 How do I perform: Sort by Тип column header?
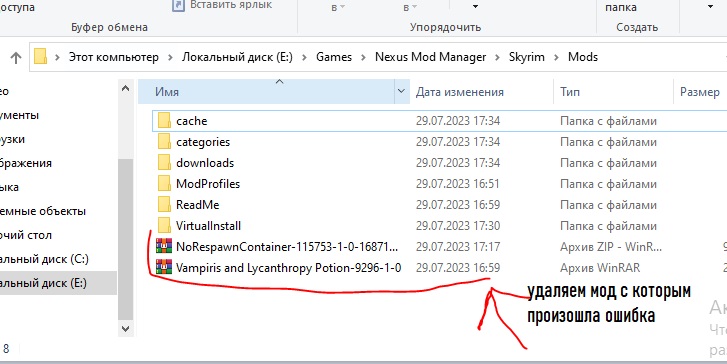pyautogui.click(x=569, y=92)
